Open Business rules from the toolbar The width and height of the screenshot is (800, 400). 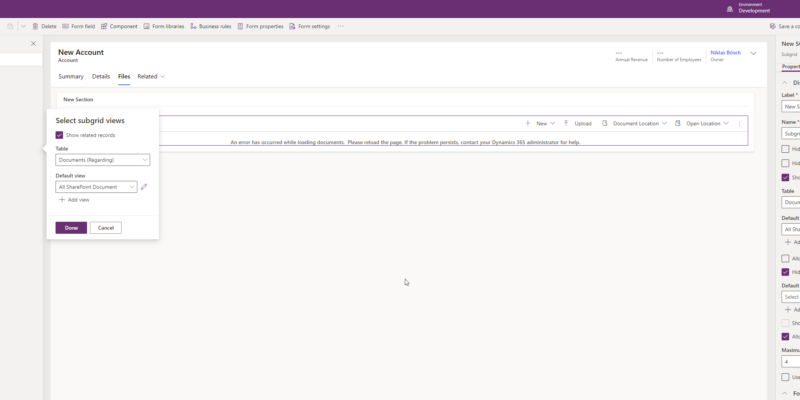211,26
